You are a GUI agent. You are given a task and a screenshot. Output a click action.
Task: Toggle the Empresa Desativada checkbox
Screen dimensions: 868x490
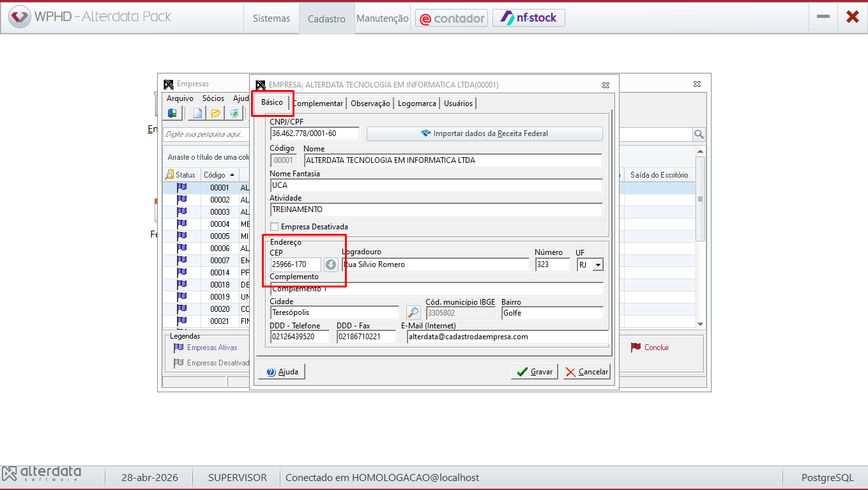[275, 227]
